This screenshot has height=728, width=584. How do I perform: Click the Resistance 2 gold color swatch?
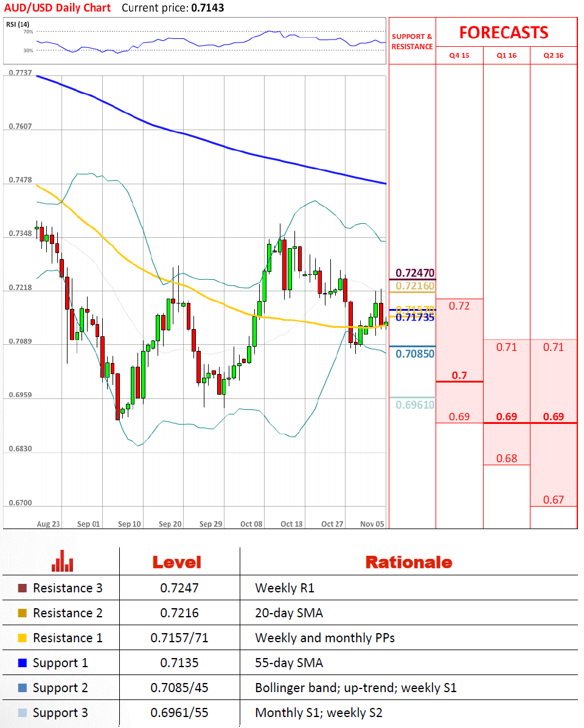pos(23,613)
